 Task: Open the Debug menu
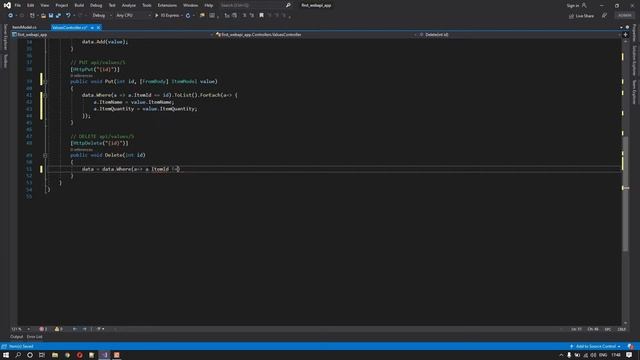click(x=96, y=5)
